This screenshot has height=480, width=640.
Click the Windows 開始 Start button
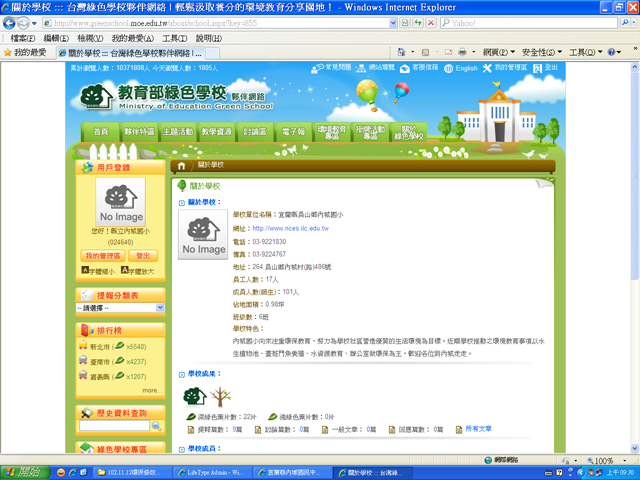click(x=23, y=470)
